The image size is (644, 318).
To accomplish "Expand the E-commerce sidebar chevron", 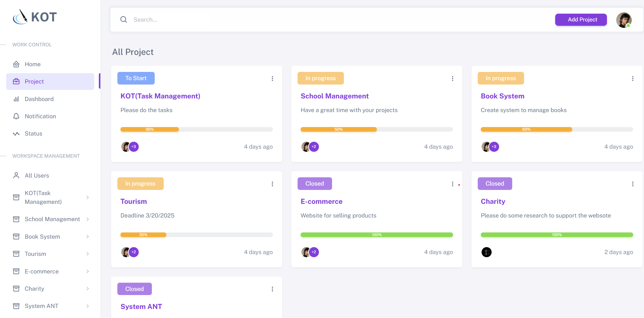I will tap(88, 271).
